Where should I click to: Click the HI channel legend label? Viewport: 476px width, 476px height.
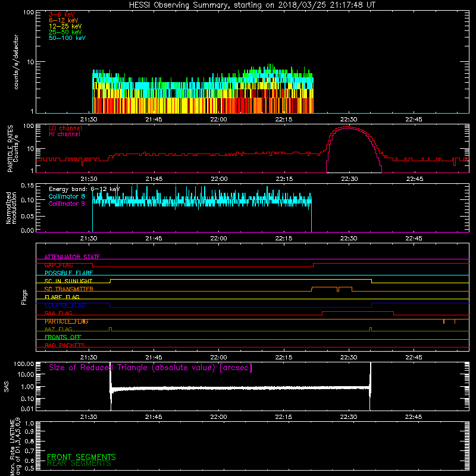(65, 134)
